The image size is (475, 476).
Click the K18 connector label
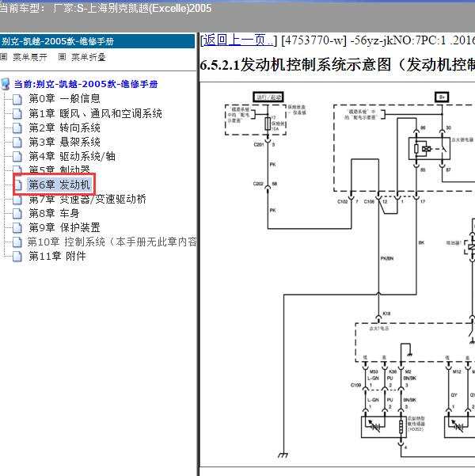coord(386,314)
